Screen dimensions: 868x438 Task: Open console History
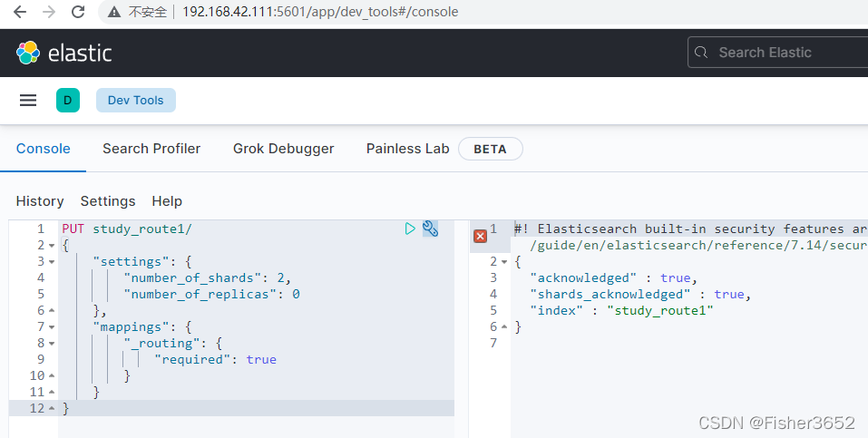[x=40, y=201]
